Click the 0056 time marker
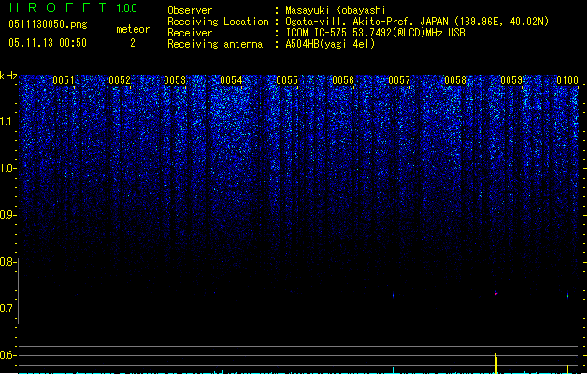The image size is (588, 374). 343,80
